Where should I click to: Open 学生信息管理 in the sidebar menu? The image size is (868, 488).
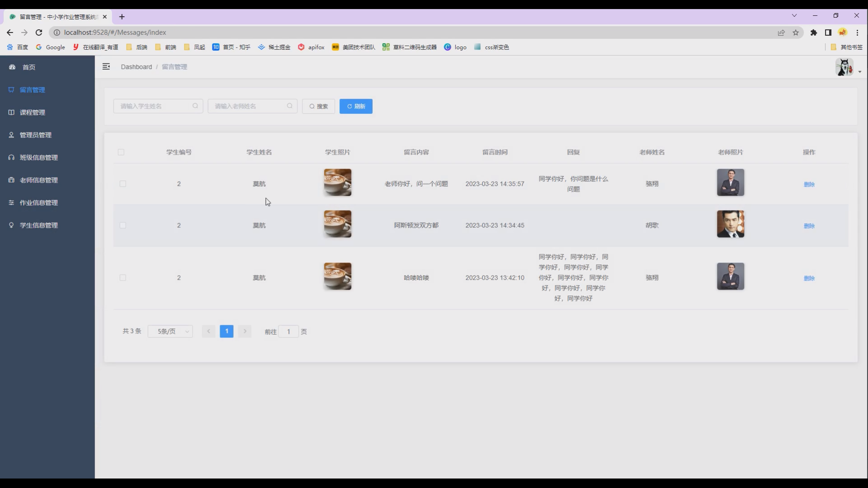[38, 225]
